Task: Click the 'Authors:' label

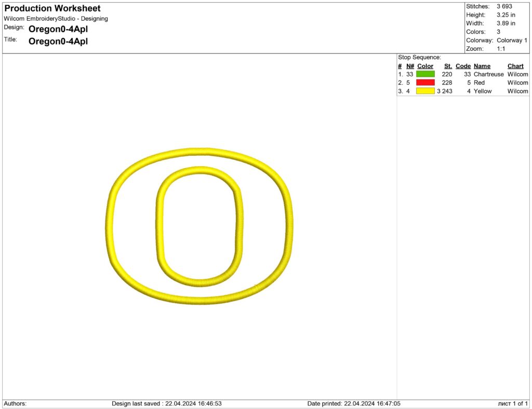Action: click(15, 404)
